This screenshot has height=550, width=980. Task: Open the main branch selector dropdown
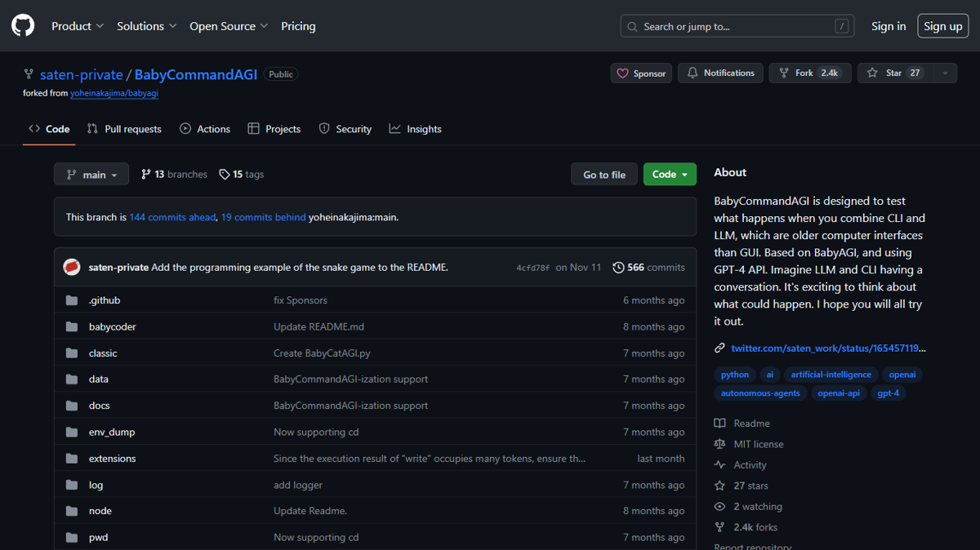pyautogui.click(x=91, y=175)
